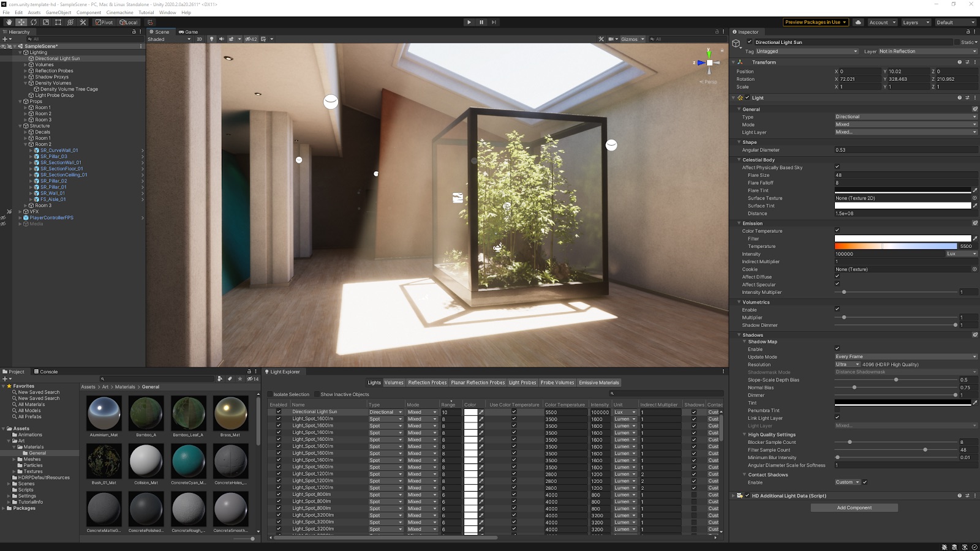Screen dimensions: 980x551
Task: Toggle the Pivot handle position button
Action: pyautogui.click(x=103, y=22)
